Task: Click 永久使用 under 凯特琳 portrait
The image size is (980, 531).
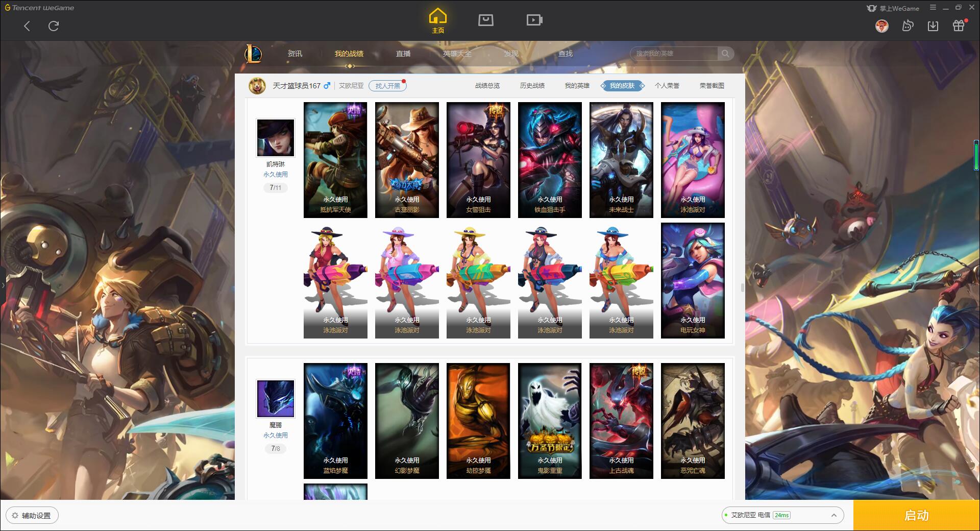Action: point(276,175)
